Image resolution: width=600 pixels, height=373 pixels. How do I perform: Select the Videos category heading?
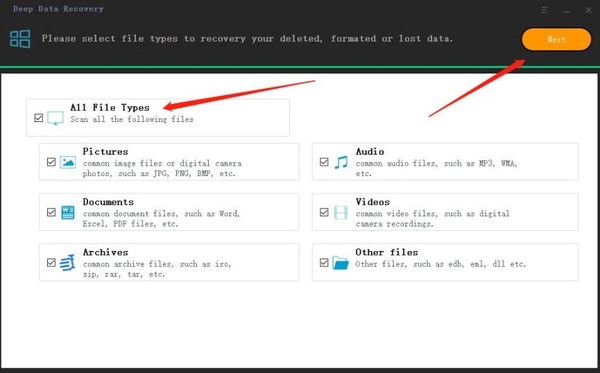(373, 202)
